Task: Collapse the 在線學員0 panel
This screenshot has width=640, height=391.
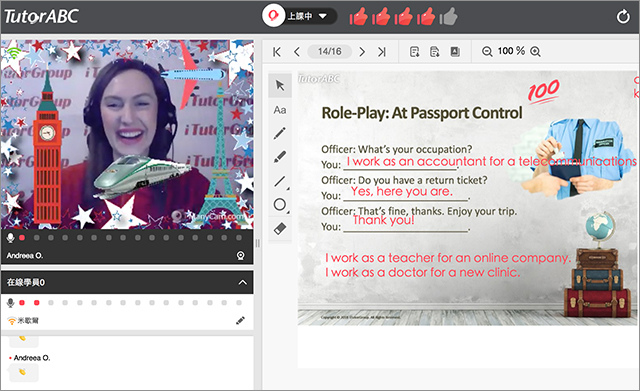Action: tap(242, 282)
